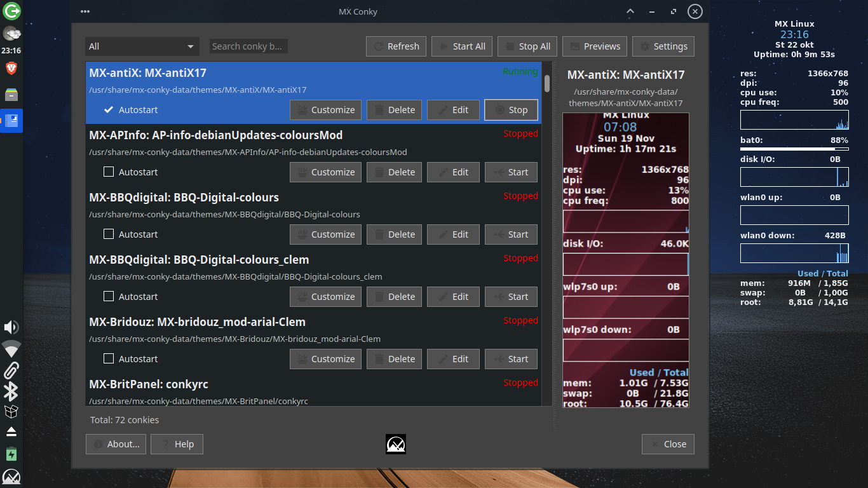Delete AP-info-debianUpdates-coloursMod conky
Screen dimensions: 868x488
[x=394, y=172]
